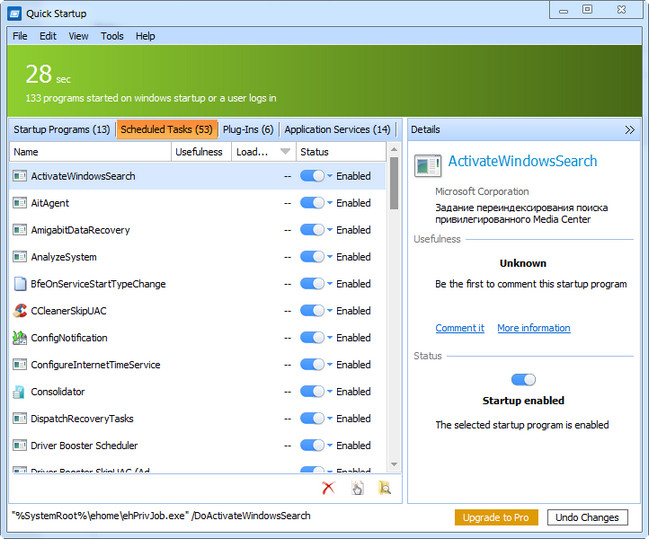This screenshot has height=539, width=649.
Task: Click the document with hand icon
Action: pos(357,488)
